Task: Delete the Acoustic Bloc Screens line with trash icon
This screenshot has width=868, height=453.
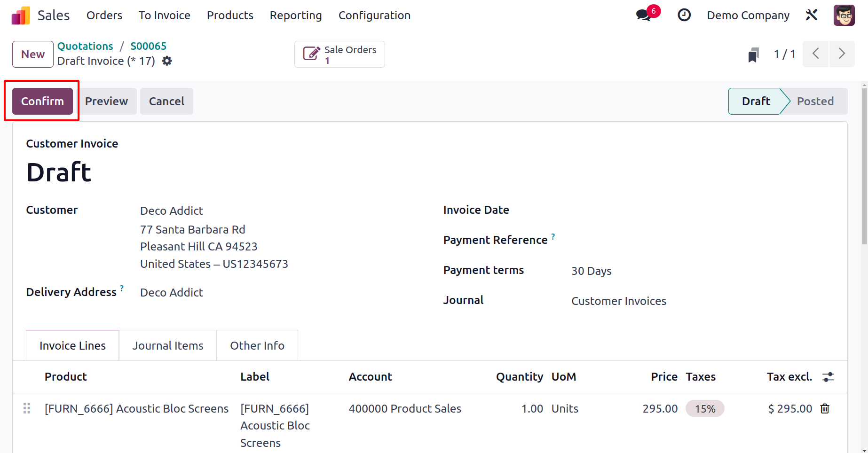Action: coord(825,408)
